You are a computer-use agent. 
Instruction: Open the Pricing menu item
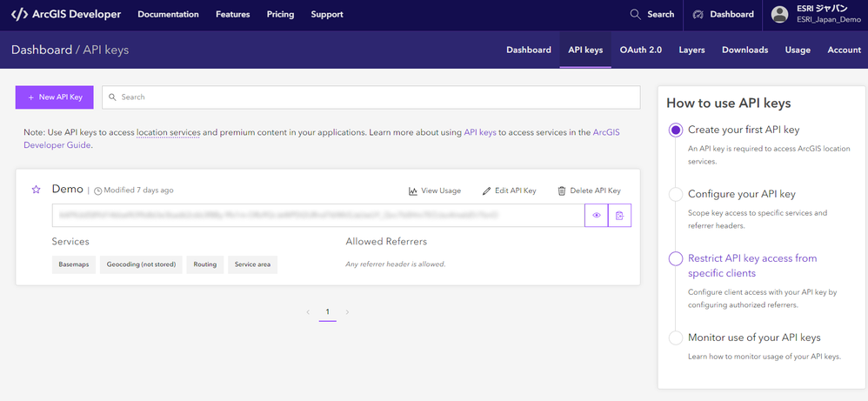pyautogui.click(x=280, y=15)
